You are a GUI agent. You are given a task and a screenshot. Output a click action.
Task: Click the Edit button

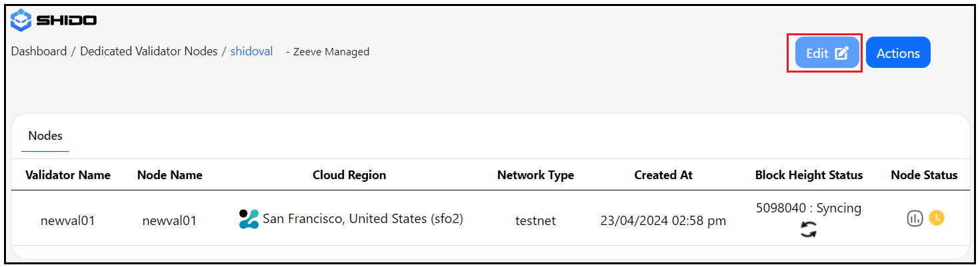pyautogui.click(x=817, y=53)
